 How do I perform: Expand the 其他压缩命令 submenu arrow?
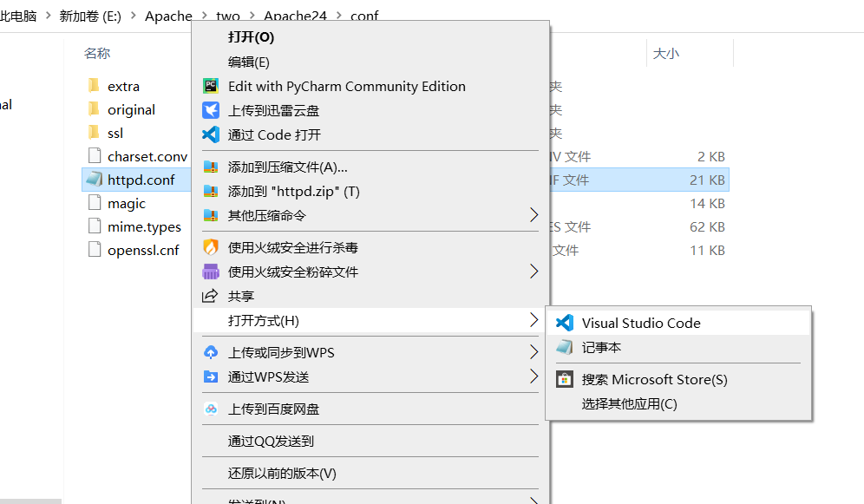pyautogui.click(x=535, y=214)
